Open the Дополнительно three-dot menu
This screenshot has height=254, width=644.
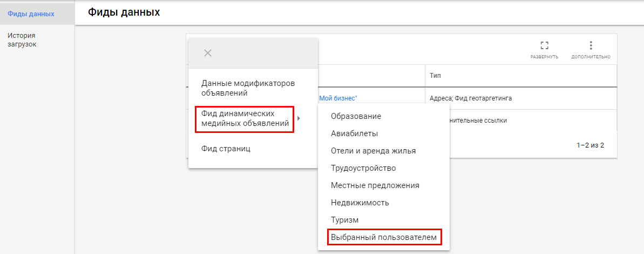click(x=591, y=45)
